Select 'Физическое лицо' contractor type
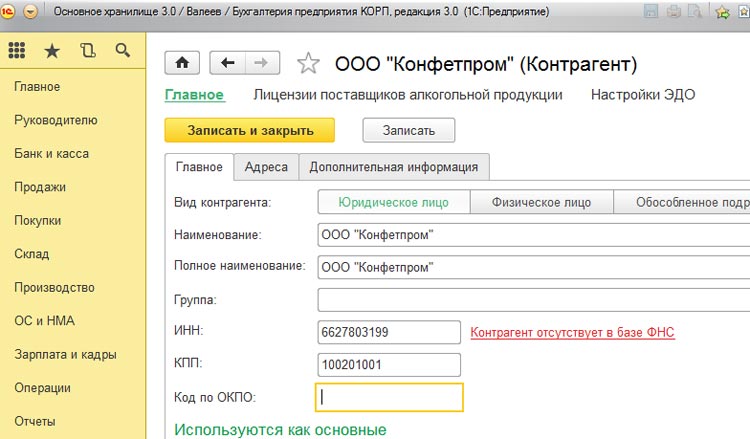Screen dimensions: 750x439 point(541,202)
